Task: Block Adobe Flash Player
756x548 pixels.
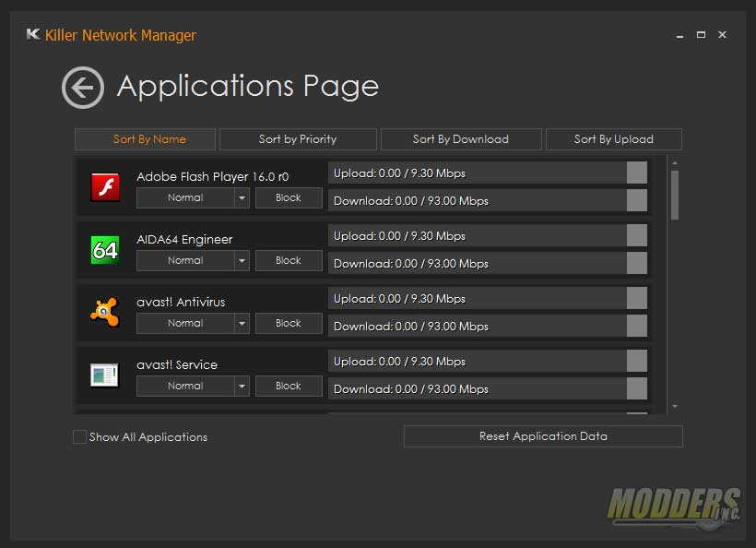Action: [289, 197]
